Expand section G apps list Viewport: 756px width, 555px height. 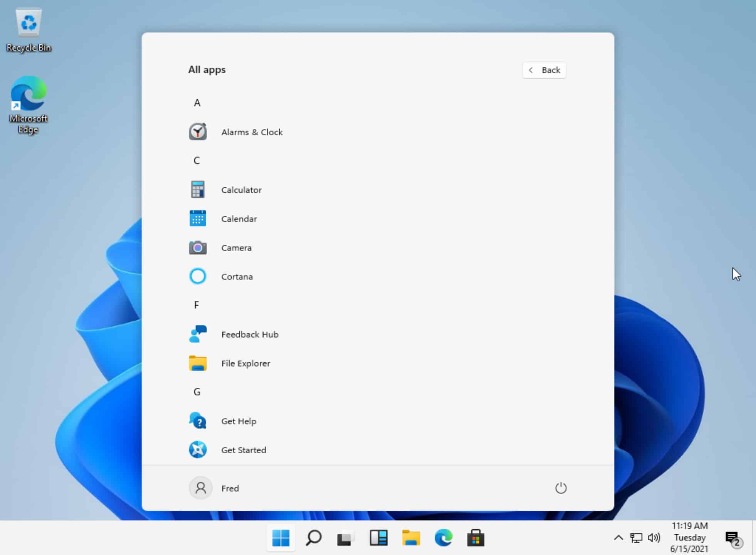[197, 391]
